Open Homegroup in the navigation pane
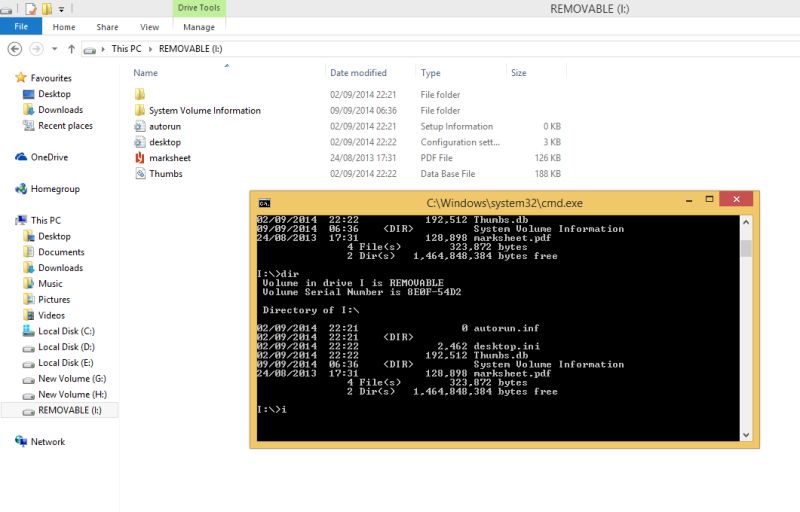 [x=55, y=189]
